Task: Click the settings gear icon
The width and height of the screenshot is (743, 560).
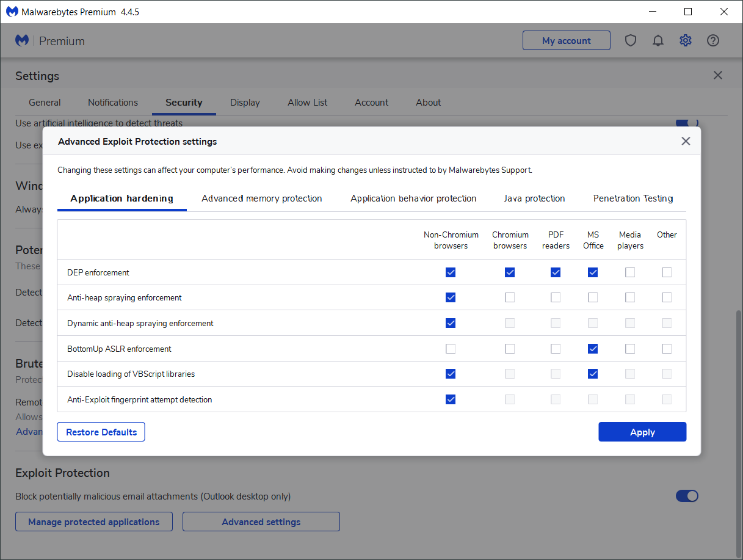Action: tap(686, 40)
